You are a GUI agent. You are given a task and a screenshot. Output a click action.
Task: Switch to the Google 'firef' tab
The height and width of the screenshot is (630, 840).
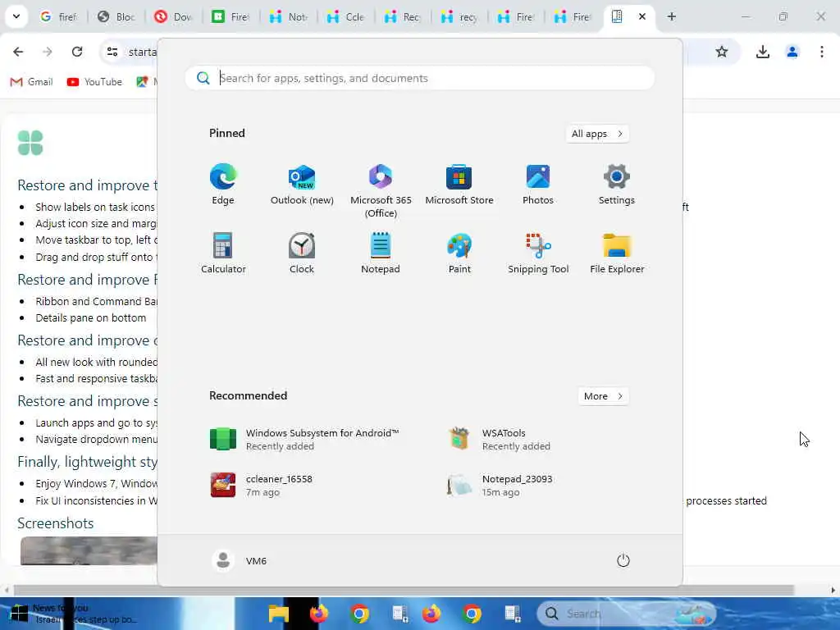tap(59, 16)
